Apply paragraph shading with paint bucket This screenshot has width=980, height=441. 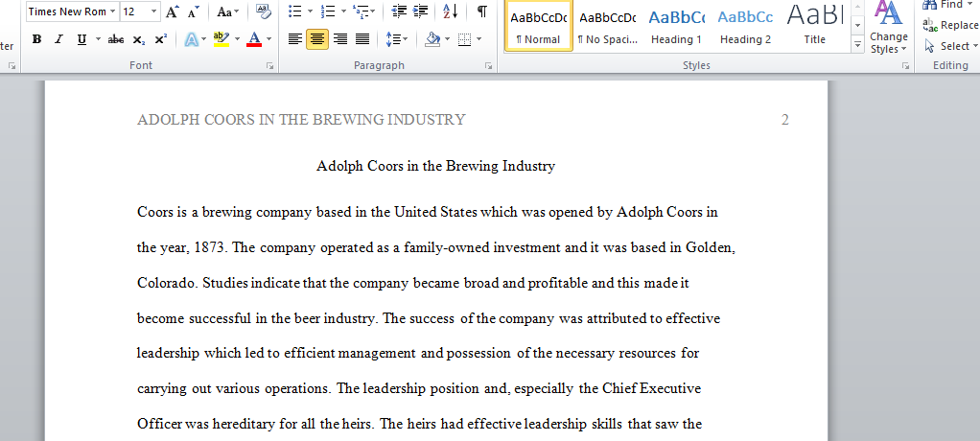pos(432,39)
